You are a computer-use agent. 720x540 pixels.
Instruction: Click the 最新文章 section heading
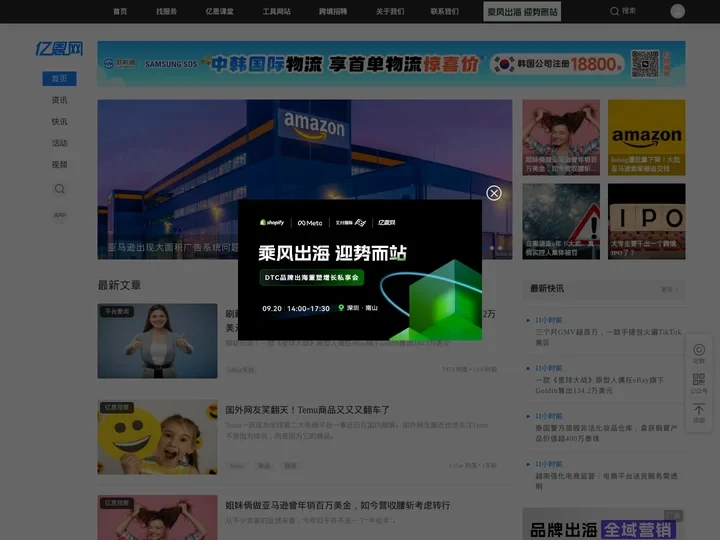coord(119,285)
